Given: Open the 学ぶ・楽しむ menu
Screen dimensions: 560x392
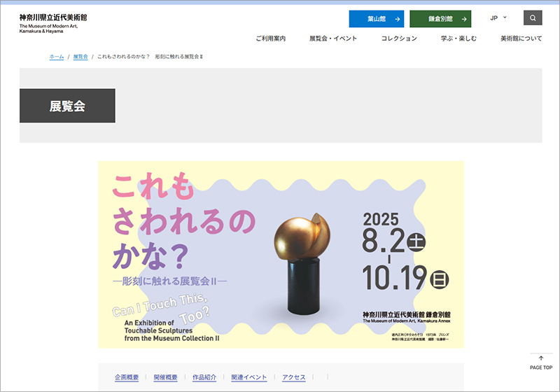Looking at the screenshot, I should 458,38.
